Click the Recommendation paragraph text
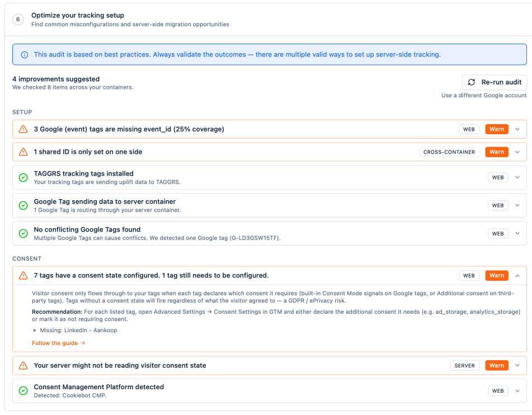 pos(276,315)
